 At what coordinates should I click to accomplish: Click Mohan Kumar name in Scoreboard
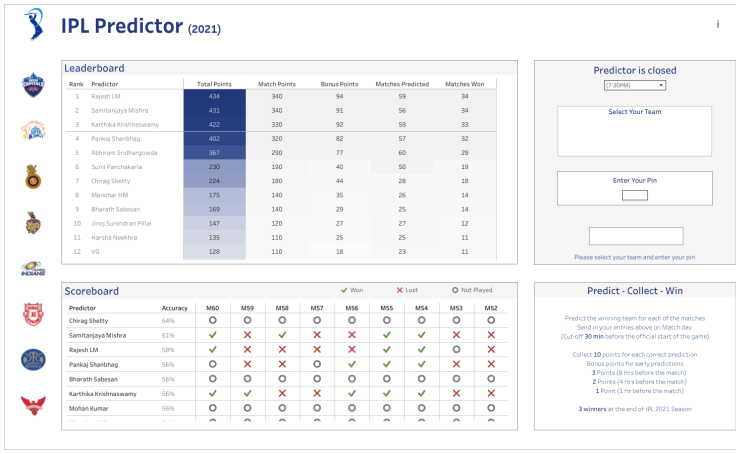[89, 408]
